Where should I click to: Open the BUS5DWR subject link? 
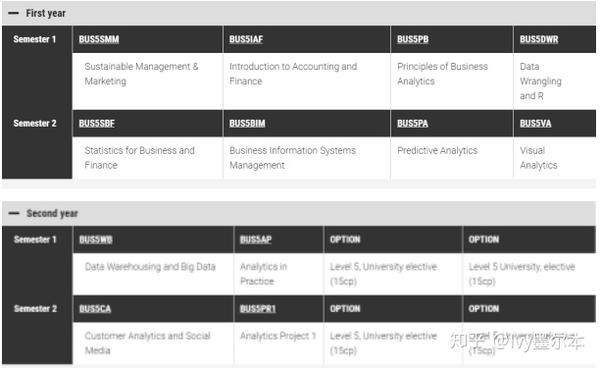tap(539, 39)
